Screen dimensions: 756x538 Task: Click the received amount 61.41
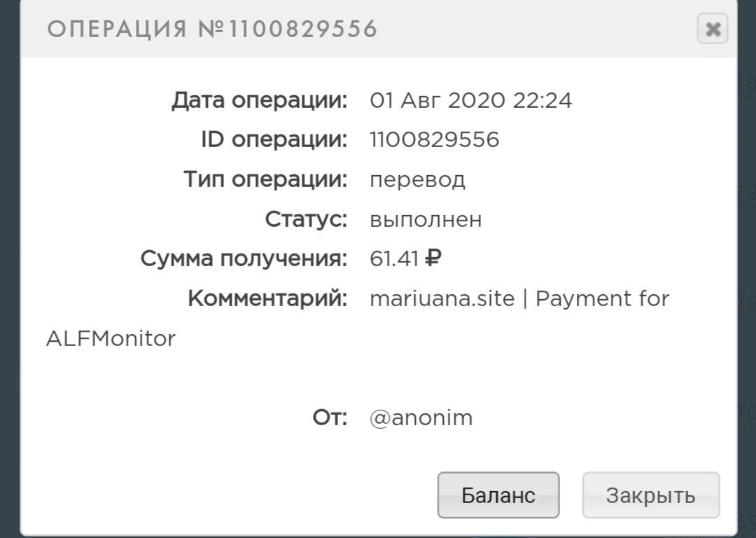pyautogui.click(x=393, y=259)
